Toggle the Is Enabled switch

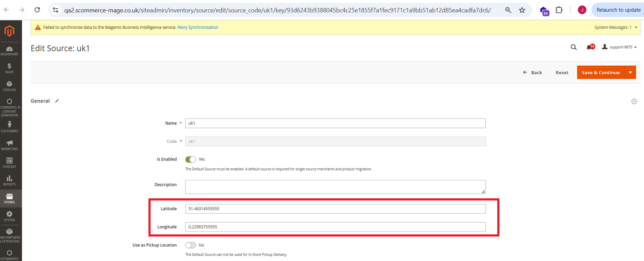[190, 159]
